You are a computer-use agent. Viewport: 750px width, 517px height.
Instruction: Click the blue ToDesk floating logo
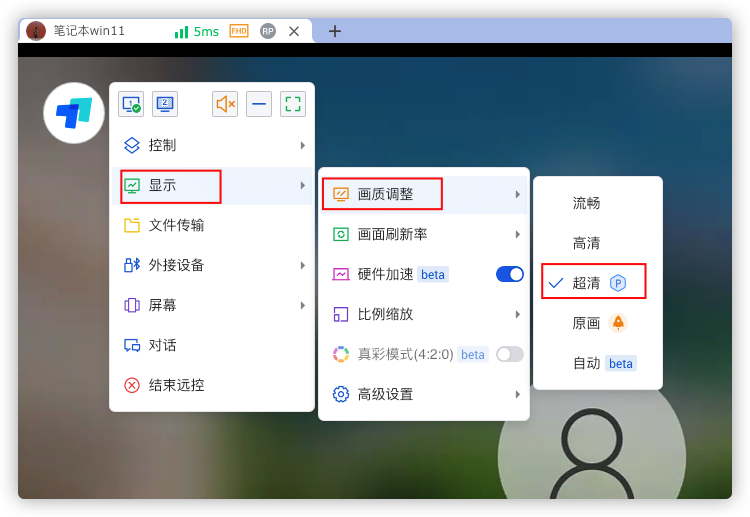click(74, 113)
